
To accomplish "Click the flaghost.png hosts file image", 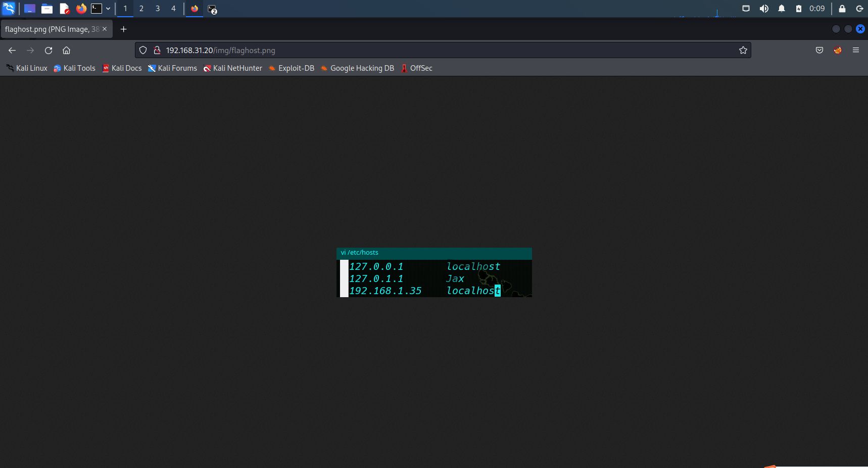I will coord(434,272).
